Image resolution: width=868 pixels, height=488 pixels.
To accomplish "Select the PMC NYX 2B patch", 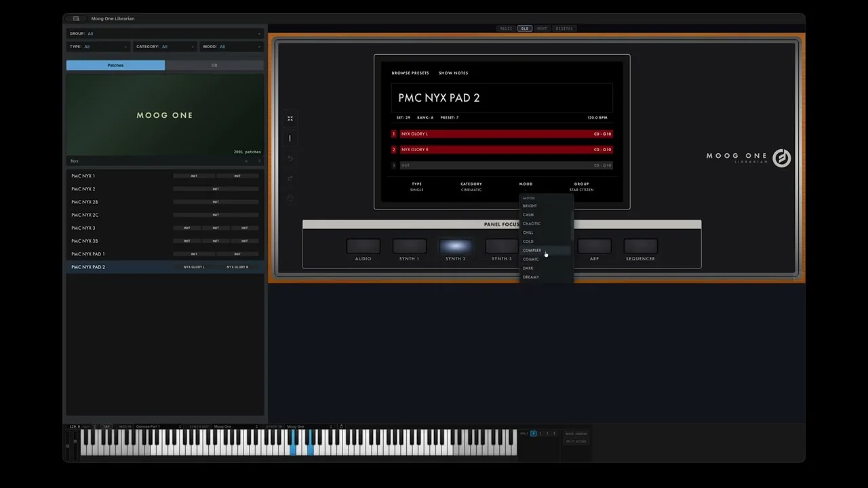I will [x=165, y=202].
